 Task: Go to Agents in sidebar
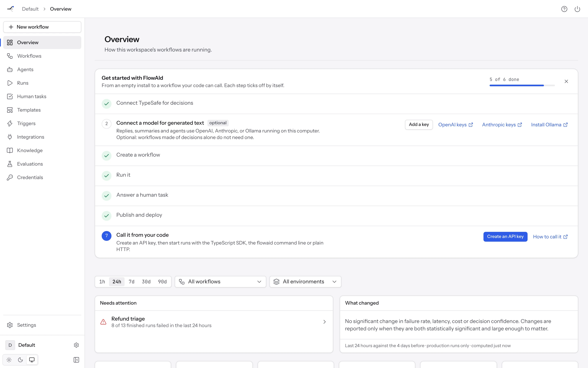click(x=42, y=69)
